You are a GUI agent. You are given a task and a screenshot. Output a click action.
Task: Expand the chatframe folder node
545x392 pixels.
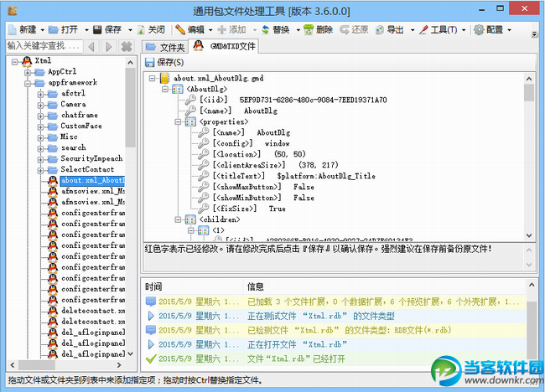(x=41, y=116)
